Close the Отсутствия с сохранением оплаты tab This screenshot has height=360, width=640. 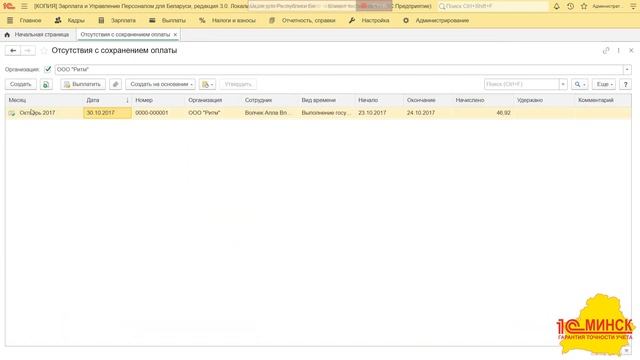tap(176, 35)
